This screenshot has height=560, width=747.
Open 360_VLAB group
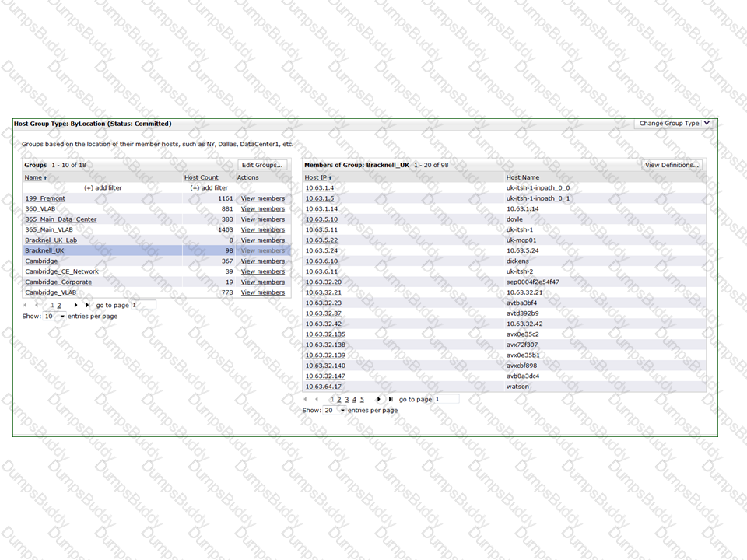[x=40, y=209]
